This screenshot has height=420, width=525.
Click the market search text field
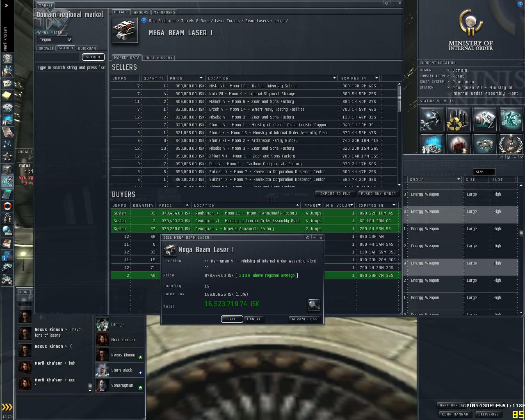coord(57,57)
